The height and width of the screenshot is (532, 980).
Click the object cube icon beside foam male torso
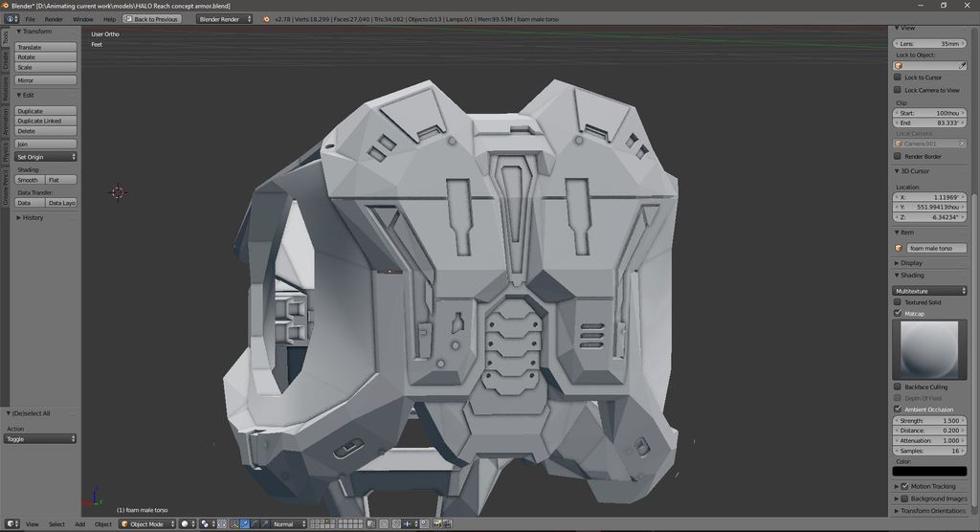pyautogui.click(x=899, y=248)
